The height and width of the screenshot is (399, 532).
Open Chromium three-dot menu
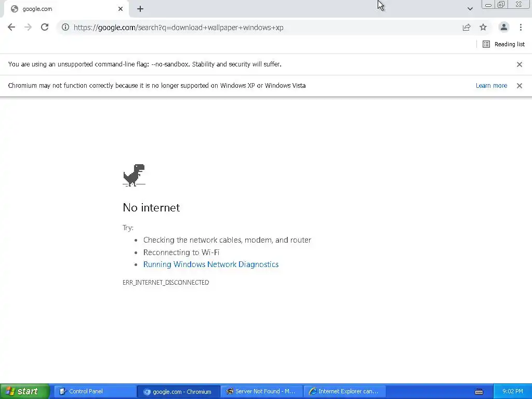click(521, 27)
